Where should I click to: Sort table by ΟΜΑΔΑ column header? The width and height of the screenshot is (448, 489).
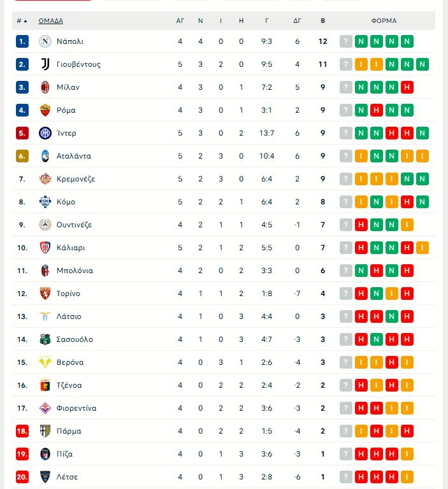coord(51,20)
